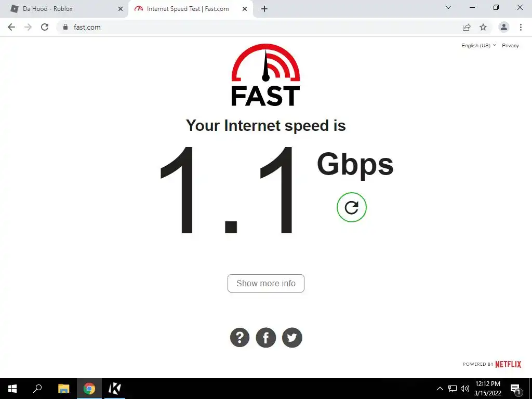Switch to the Da Hood - Roblox tab
532x399 pixels.
click(64, 9)
